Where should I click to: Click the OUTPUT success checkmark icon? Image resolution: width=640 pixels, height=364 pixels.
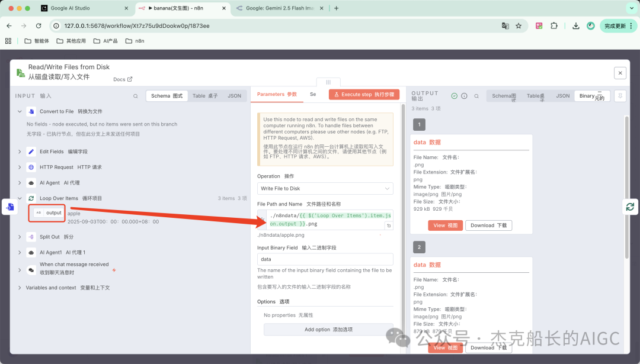[455, 96]
